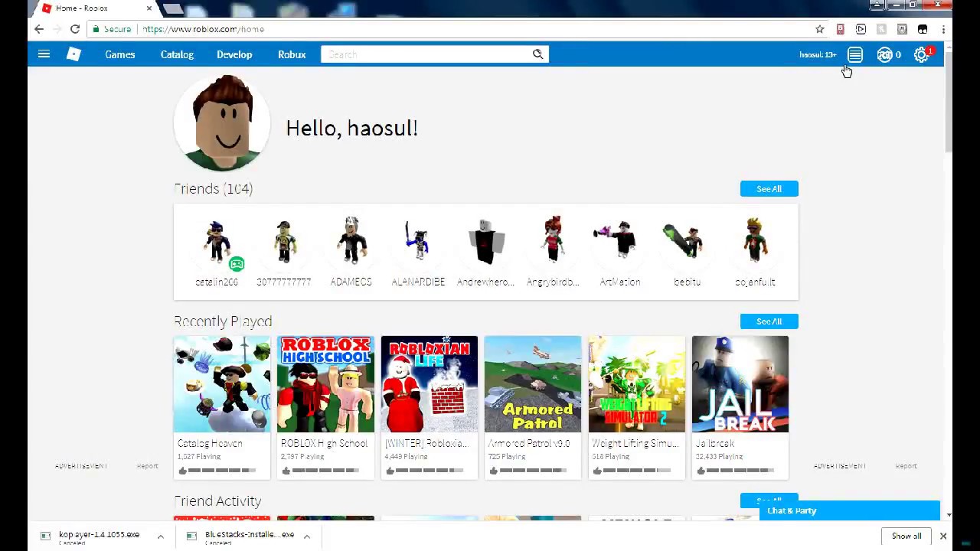Click the secure padlock icon in address bar

click(x=96, y=29)
